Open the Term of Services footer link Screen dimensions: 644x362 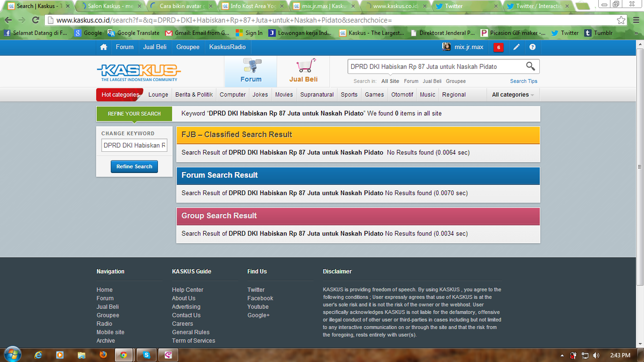(193, 341)
